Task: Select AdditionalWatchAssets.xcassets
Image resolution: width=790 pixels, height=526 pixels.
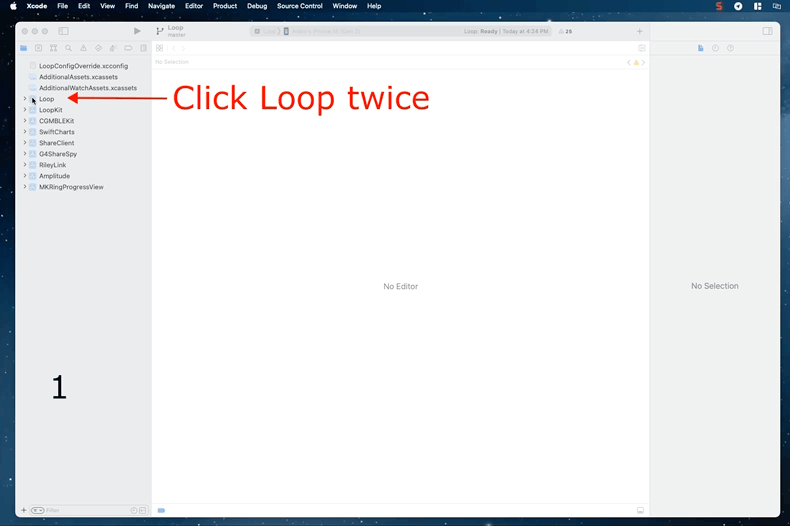Action: (88, 88)
